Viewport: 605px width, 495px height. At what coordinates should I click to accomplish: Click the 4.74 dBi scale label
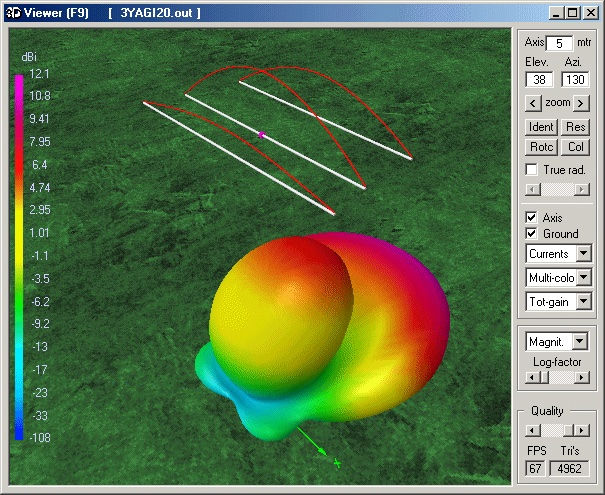tap(39, 188)
